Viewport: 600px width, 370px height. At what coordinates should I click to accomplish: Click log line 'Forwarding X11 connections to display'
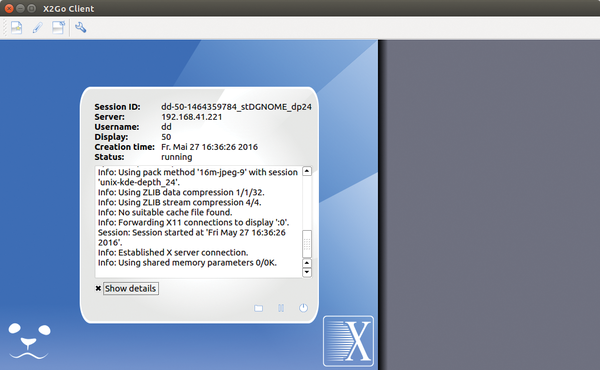coord(193,222)
